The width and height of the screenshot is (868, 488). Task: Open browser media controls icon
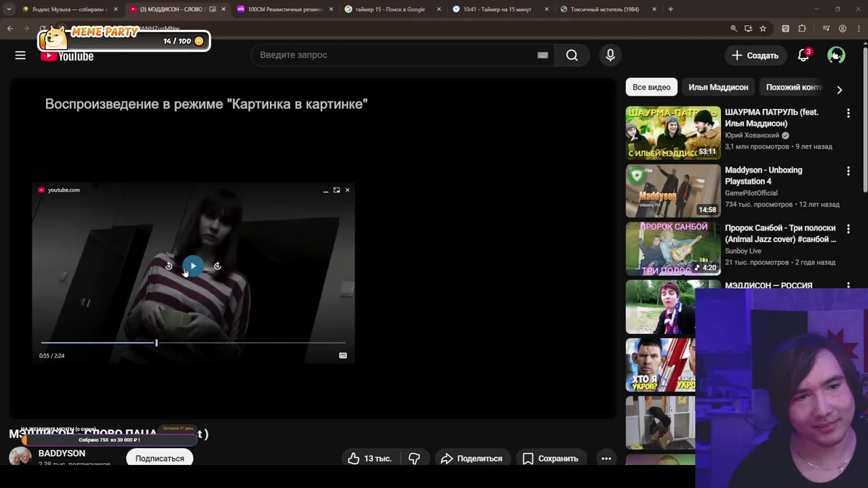click(x=826, y=28)
